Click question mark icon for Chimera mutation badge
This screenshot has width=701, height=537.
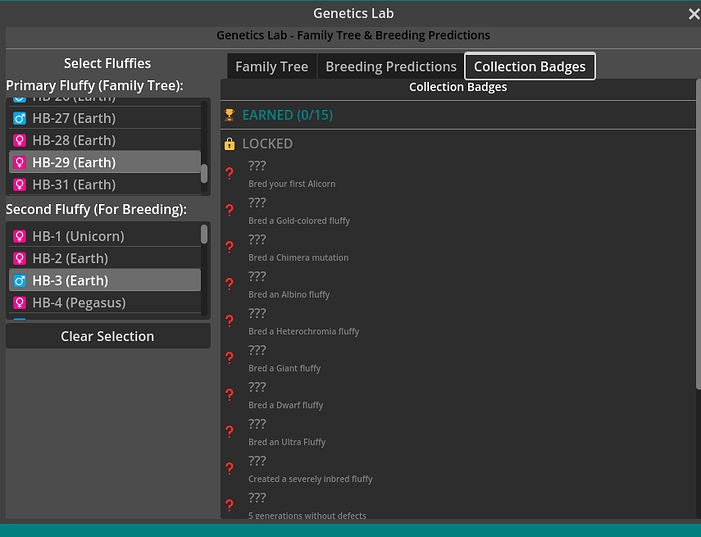[230, 248]
